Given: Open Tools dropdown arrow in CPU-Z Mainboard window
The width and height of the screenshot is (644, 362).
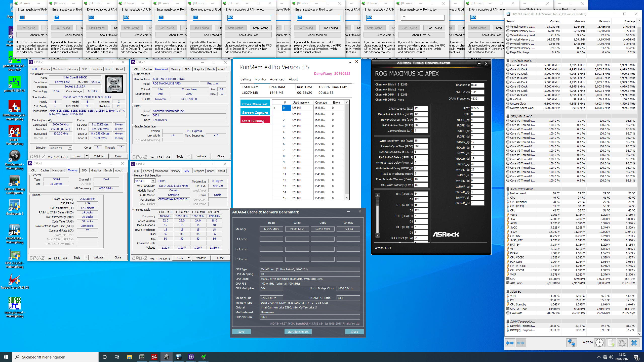Looking at the screenshot, I should pyautogui.click(x=189, y=156).
